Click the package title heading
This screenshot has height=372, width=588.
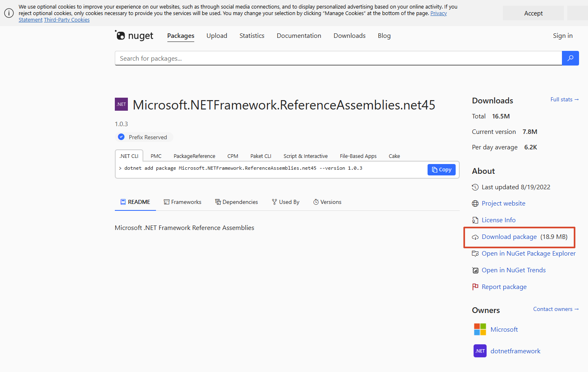[x=284, y=105]
